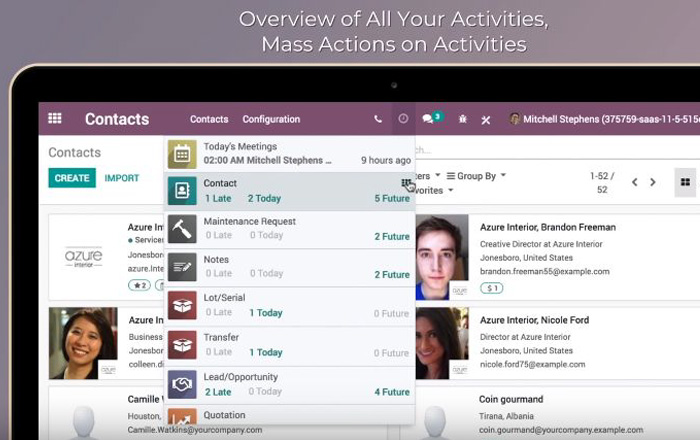
Task: Click nicole.ford75@example.com email
Action: pos(533,365)
